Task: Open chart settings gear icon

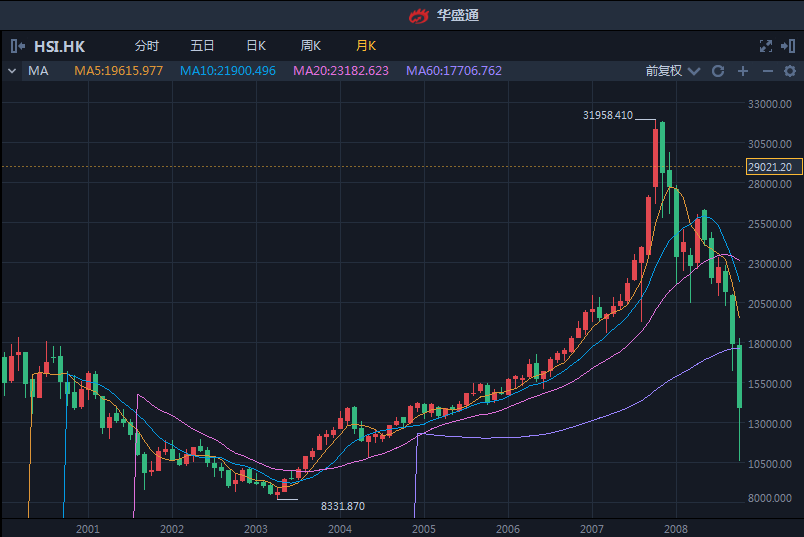Action: 790,71
